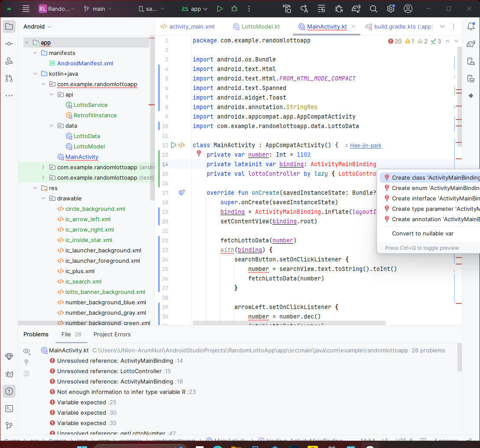Viewport: 480px width, 448px height.
Task: Open the editor tab options dots
Action: 454,26
